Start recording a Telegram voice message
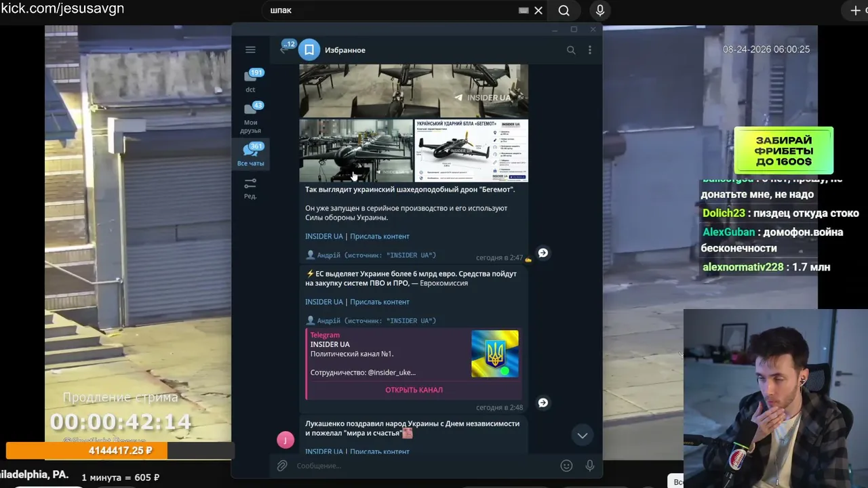The image size is (868, 488). coord(590,466)
